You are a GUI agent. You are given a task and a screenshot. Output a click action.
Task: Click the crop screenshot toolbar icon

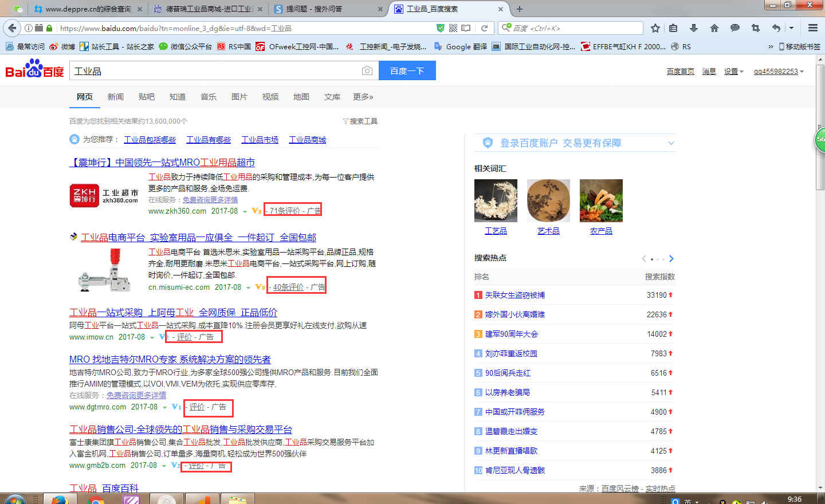pyautogui.click(x=756, y=28)
